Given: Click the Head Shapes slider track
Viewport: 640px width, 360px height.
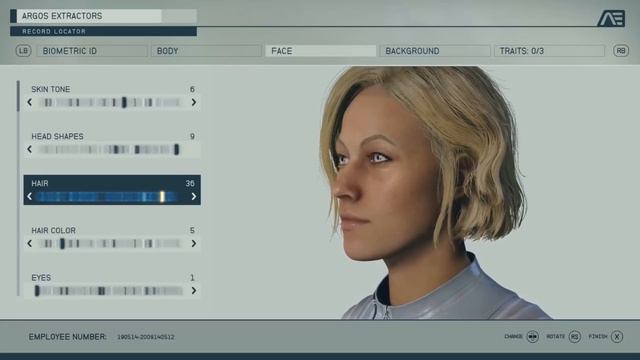Looking at the screenshot, I should 109,149.
